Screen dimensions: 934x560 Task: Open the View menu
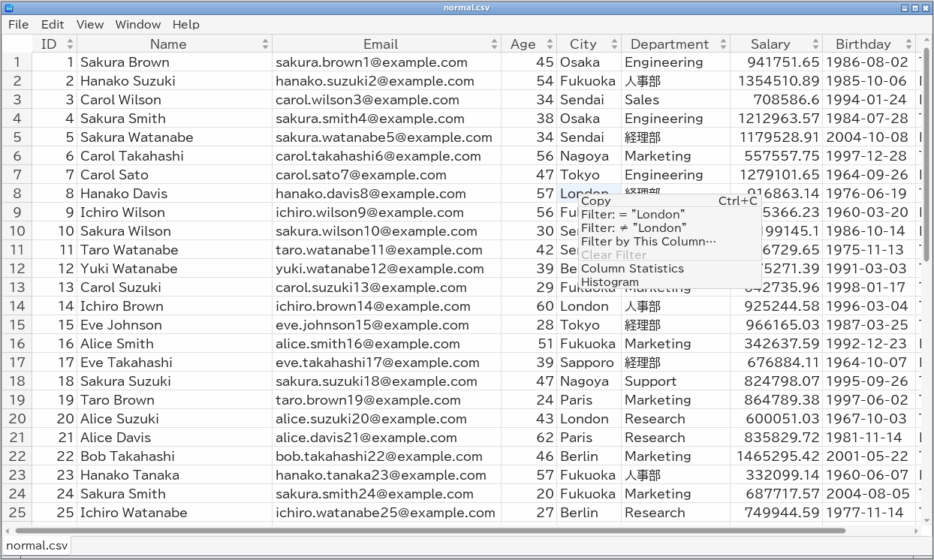pos(90,25)
